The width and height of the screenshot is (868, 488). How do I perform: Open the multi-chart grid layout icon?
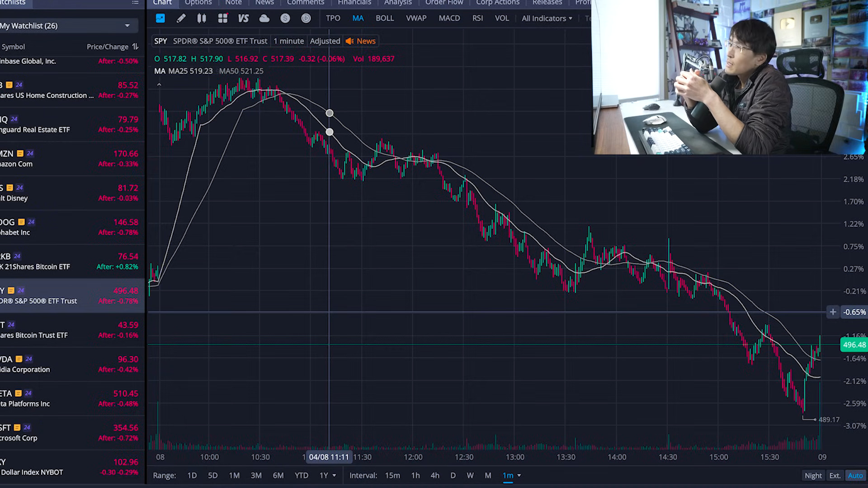(x=222, y=18)
